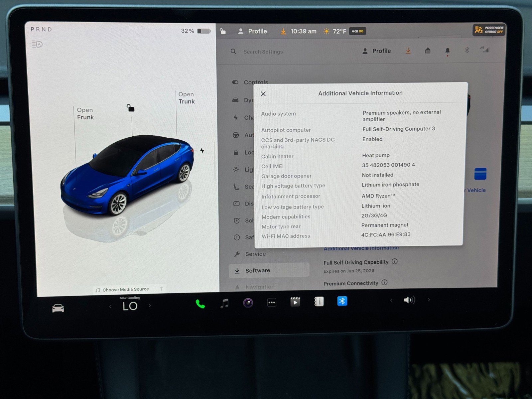
Task: Switch to the Software settings section
Action: click(259, 270)
